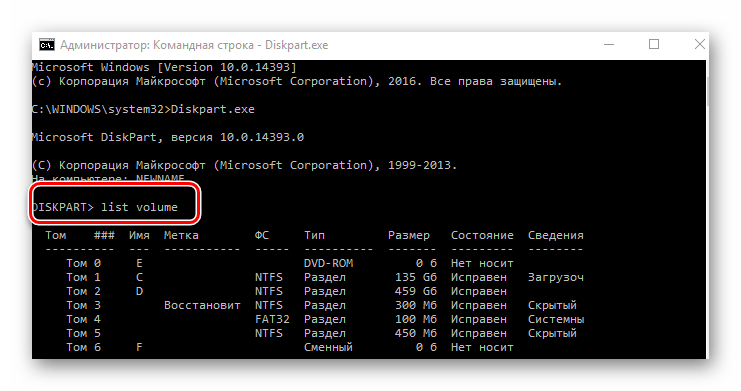This screenshot has width=741, height=391.
Task: Click the 'Размер' column header
Action: (409, 235)
